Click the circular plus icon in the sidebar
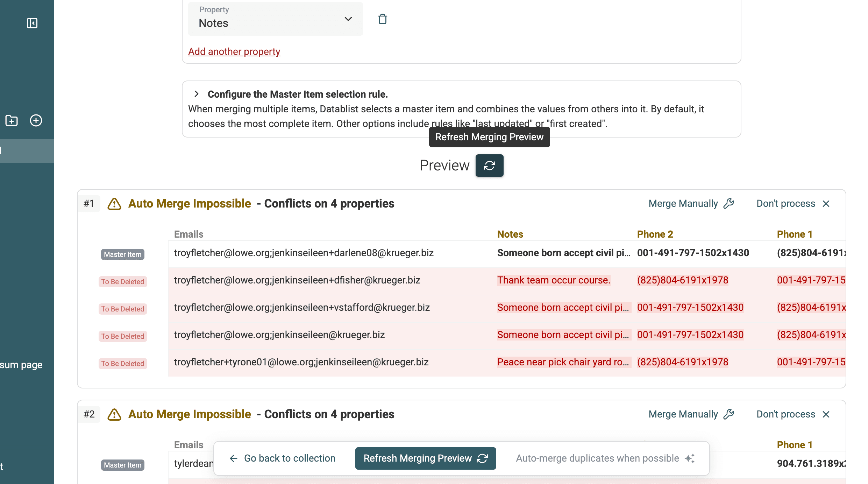The image size is (868, 484). 36,120
